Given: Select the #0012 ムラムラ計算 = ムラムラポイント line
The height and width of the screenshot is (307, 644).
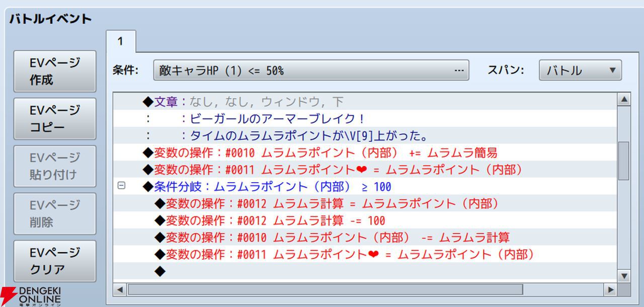Looking at the screenshot, I should point(326,204).
